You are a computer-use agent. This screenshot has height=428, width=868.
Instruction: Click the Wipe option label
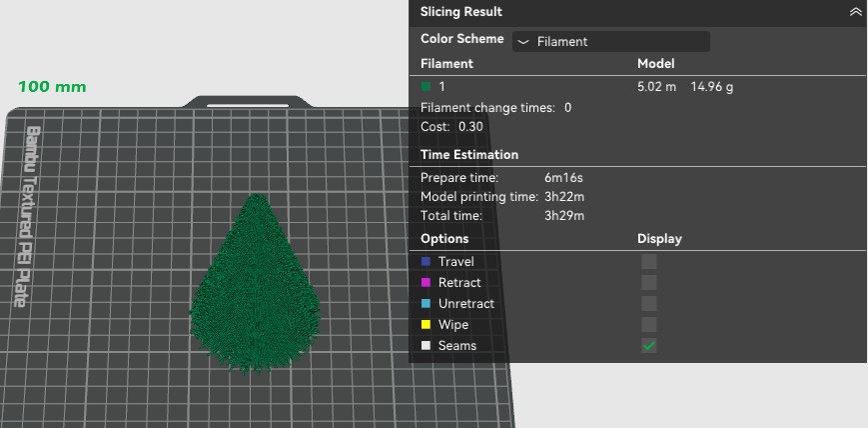tap(453, 325)
